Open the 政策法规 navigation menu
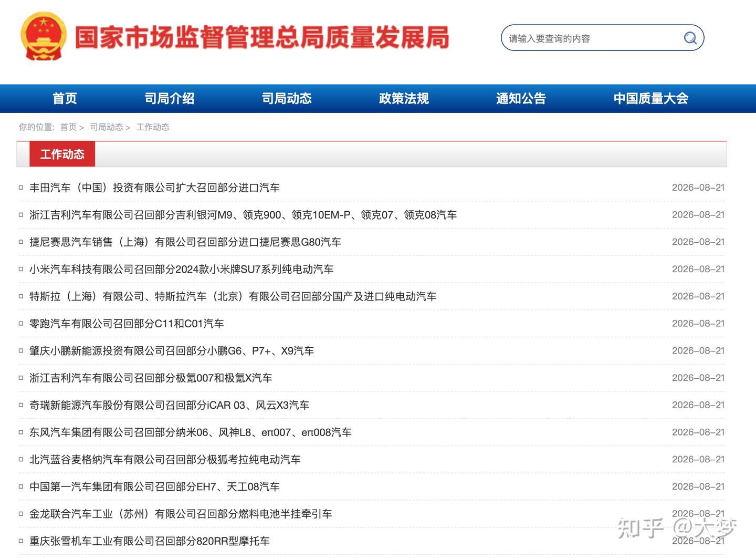Image resolution: width=756 pixels, height=559 pixels. click(x=404, y=98)
